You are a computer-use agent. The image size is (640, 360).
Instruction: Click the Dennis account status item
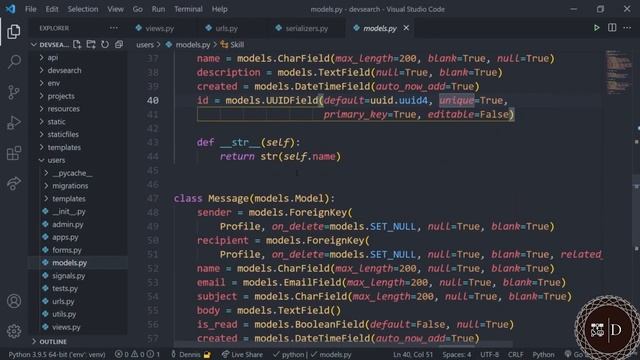click(190, 354)
